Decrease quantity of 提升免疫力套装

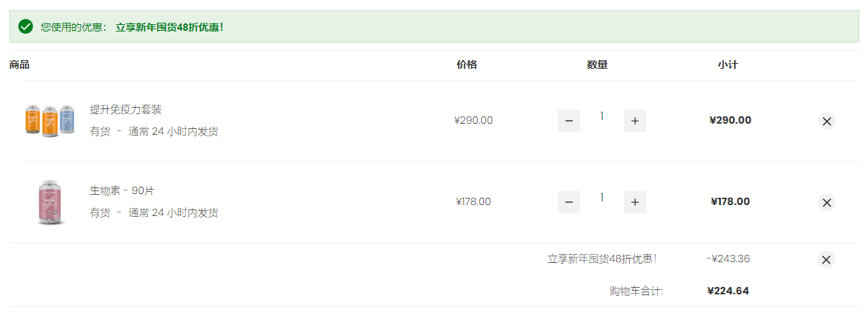click(x=568, y=121)
